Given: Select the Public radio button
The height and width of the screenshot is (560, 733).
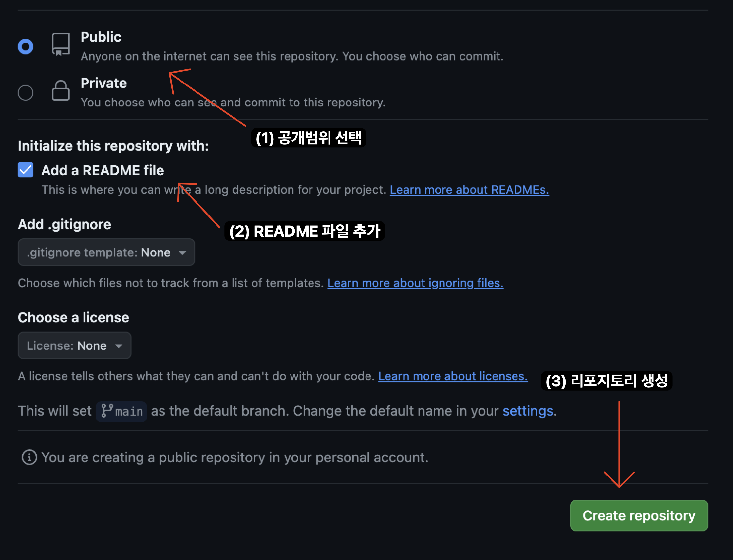Looking at the screenshot, I should pyautogui.click(x=26, y=46).
